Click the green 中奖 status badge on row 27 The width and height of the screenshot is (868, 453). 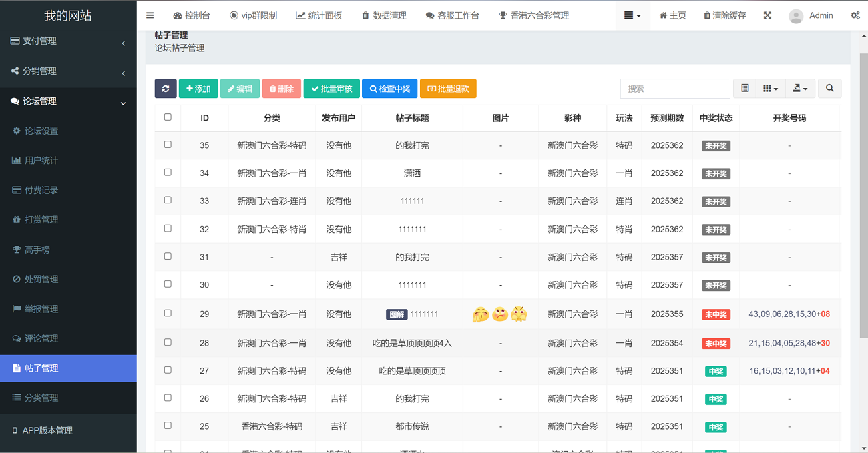[x=715, y=369]
